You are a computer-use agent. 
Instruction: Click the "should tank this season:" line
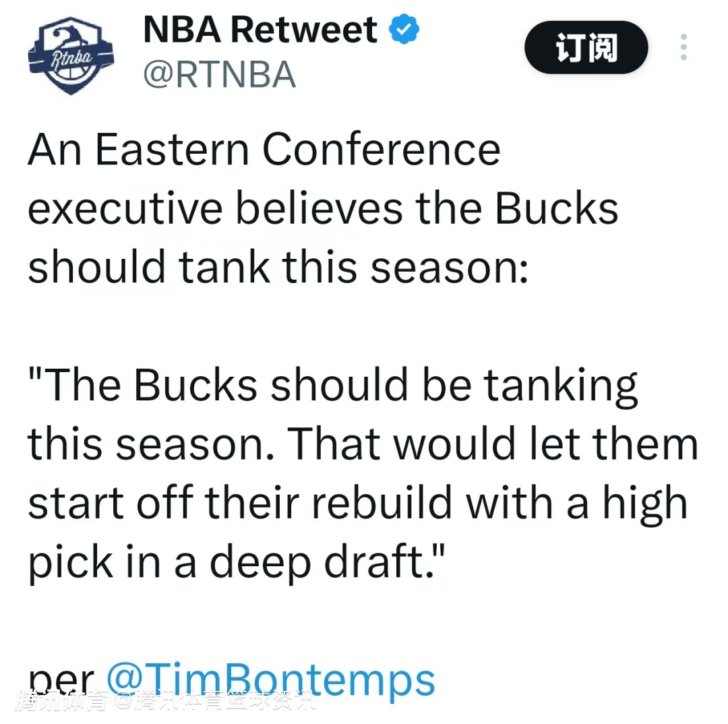[277, 267]
